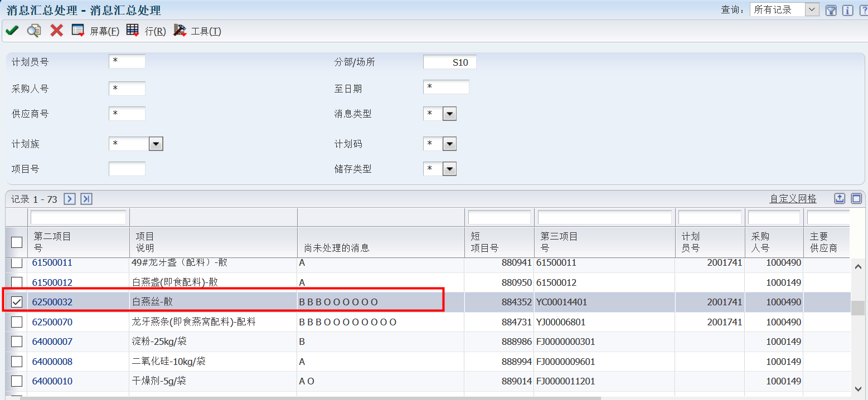The width and height of the screenshot is (868, 400).
Task: Jump to last page of records
Action: point(86,199)
